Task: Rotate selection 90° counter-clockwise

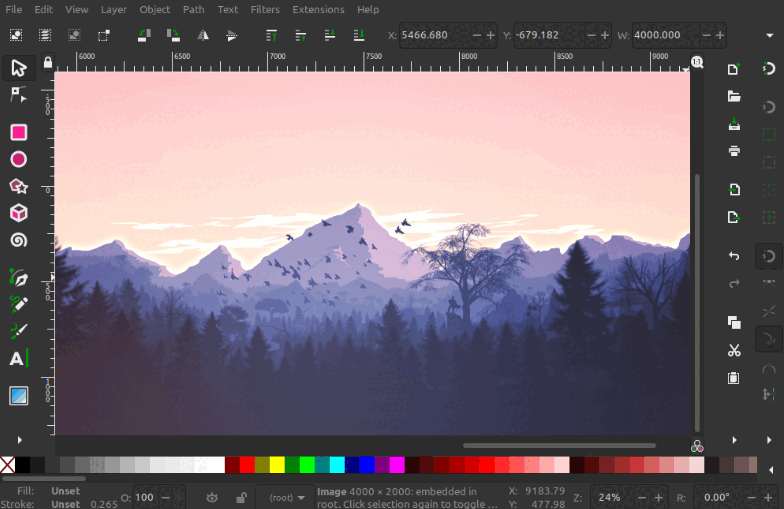Action: pyautogui.click(x=144, y=35)
